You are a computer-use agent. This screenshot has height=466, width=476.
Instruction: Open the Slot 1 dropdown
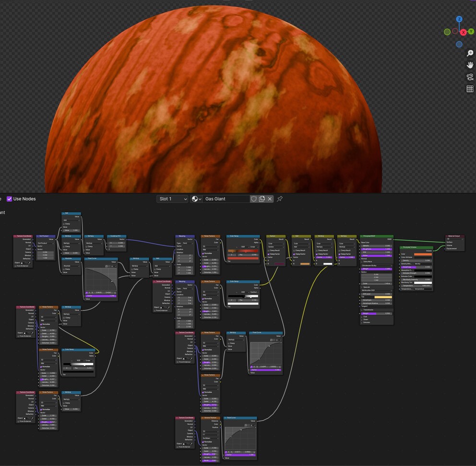click(x=172, y=199)
